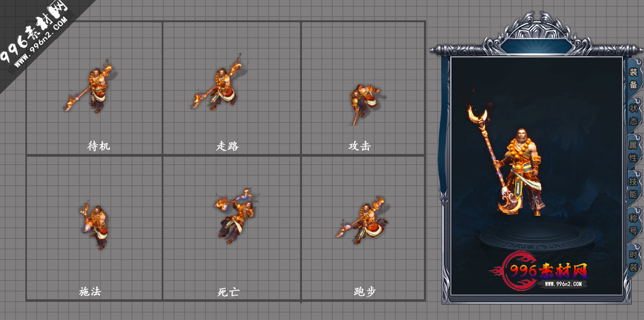The width and height of the screenshot is (644, 320).
Task: Click the 跑步 label text
Action: [365, 292]
